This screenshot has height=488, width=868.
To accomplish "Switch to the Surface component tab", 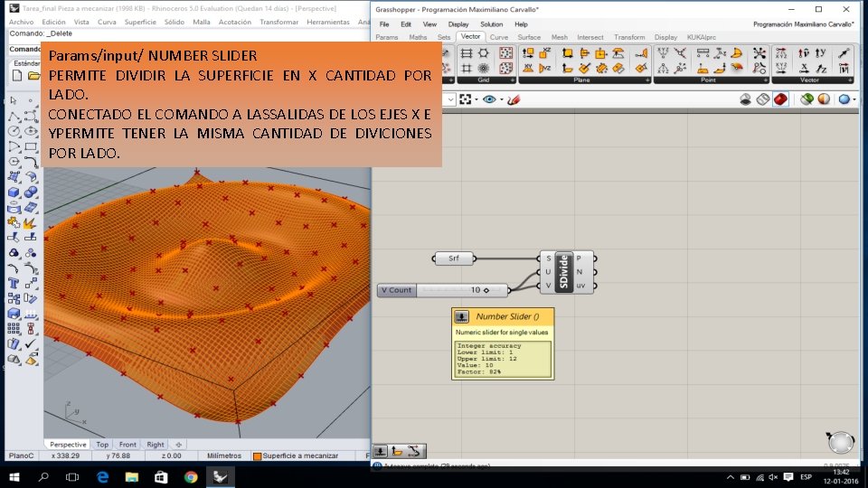I will point(529,37).
